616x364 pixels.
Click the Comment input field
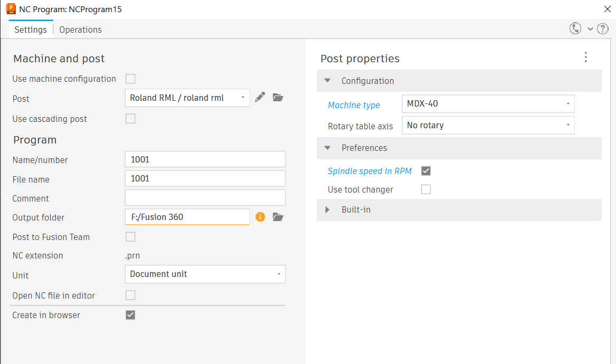click(x=205, y=198)
